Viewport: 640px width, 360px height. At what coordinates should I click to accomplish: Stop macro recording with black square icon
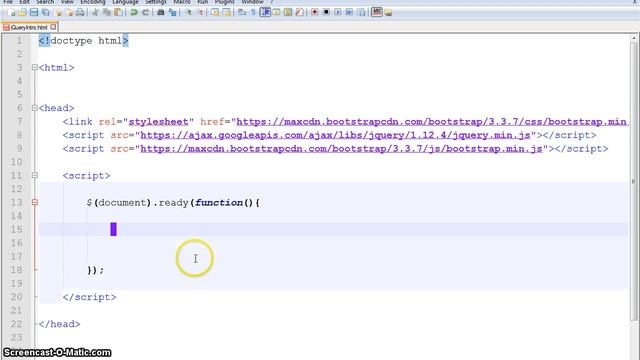pos(326,12)
